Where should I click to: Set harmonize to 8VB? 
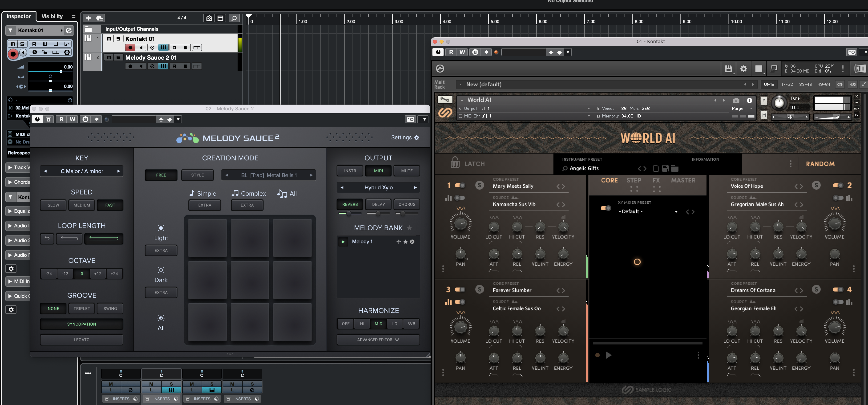[411, 324]
